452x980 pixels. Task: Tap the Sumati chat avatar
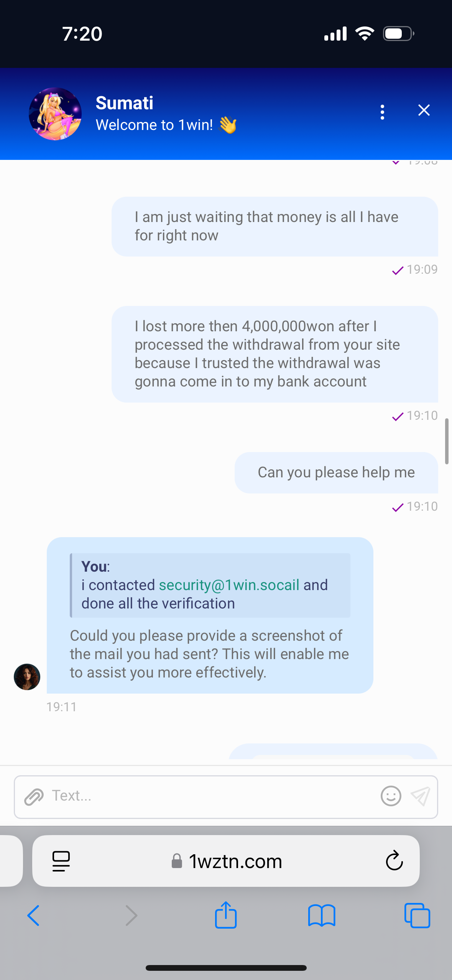tap(55, 114)
